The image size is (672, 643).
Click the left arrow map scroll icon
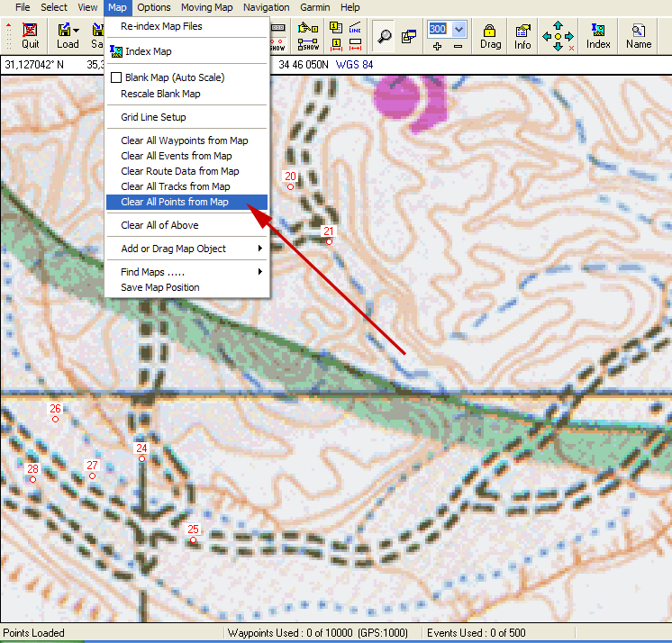(547, 36)
